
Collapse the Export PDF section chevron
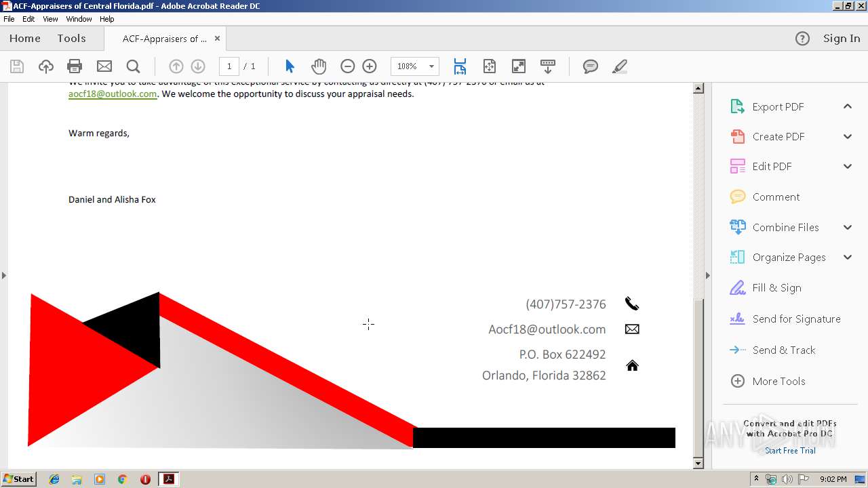pos(848,106)
